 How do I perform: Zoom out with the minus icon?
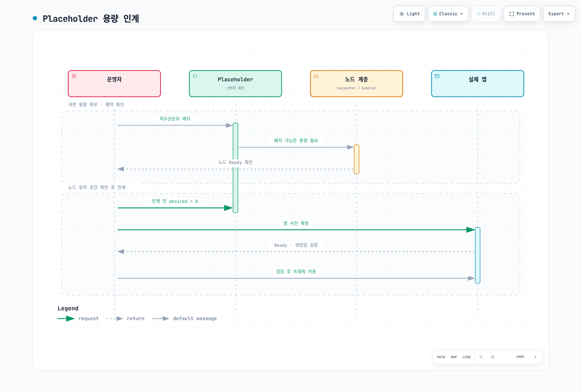click(505, 357)
